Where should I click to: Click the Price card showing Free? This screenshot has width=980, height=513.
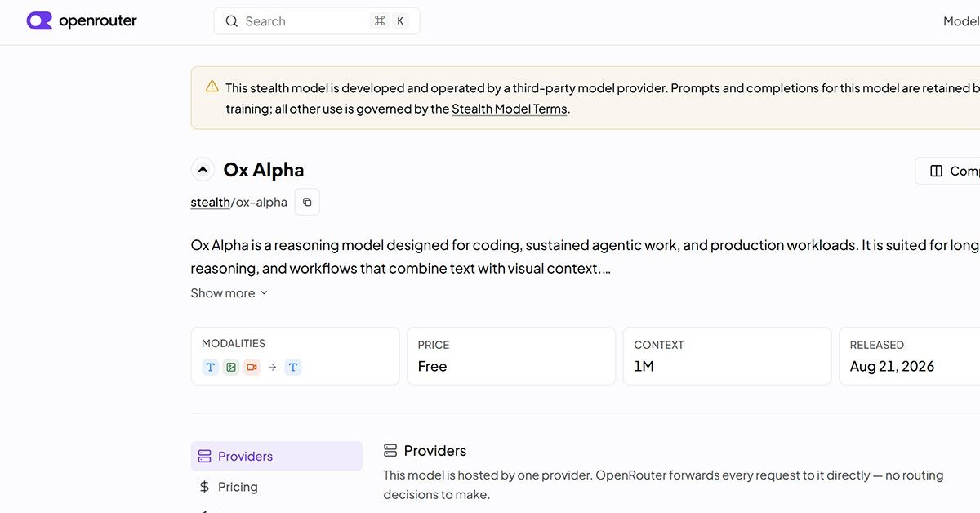pyautogui.click(x=511, y=356)
